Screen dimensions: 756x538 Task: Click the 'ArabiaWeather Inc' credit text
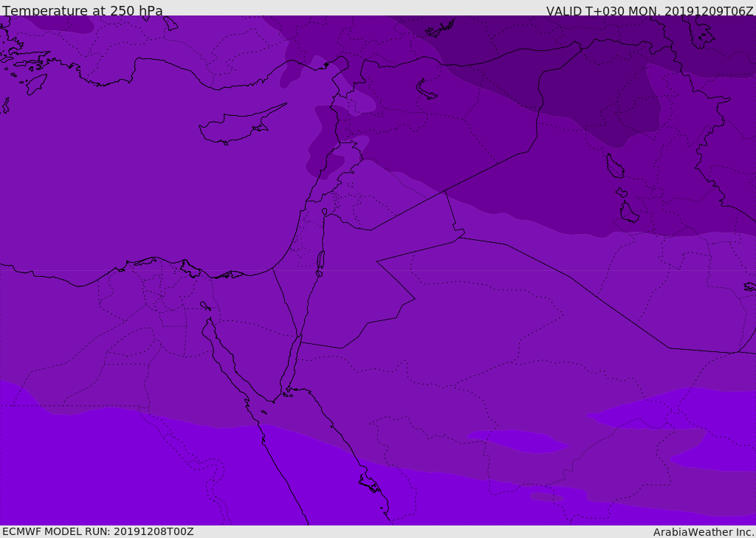click(703, 532)
